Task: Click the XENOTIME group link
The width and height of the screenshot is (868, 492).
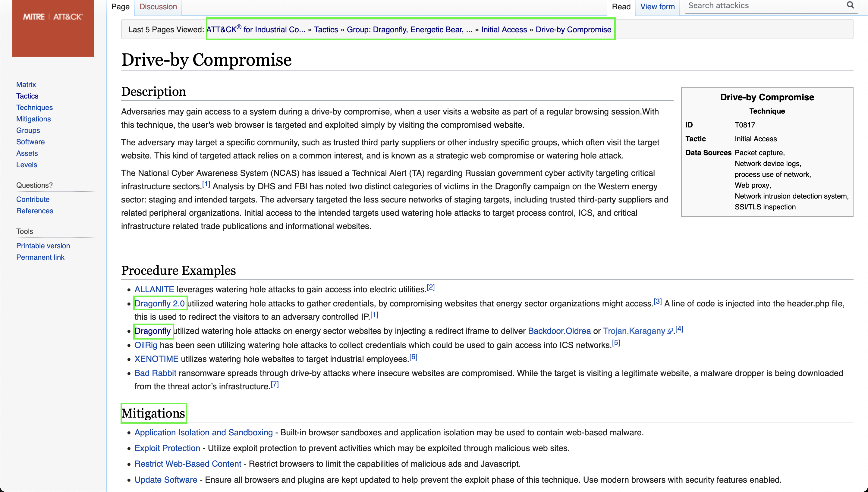Action: coord(156,359)
